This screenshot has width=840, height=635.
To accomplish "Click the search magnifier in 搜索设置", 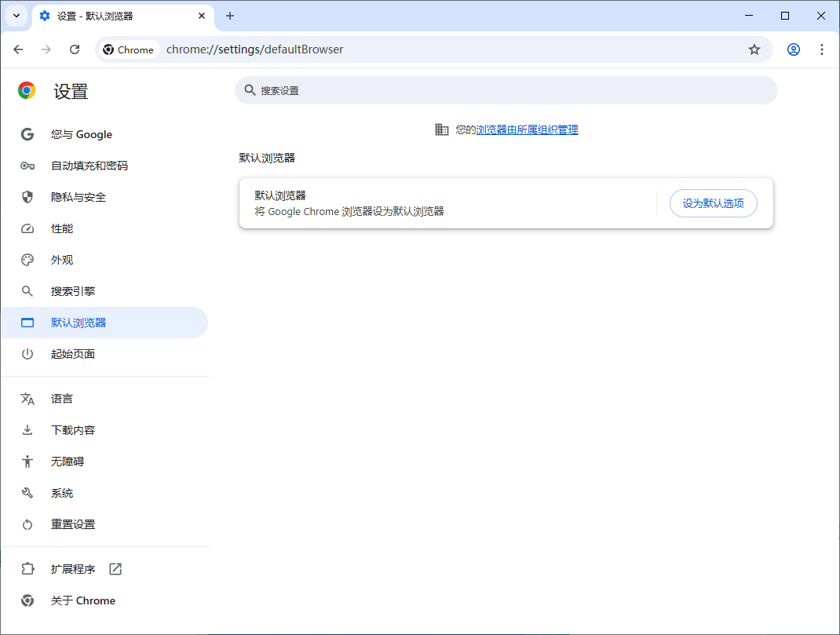I will pyautogui.click(x=250, y=90).
